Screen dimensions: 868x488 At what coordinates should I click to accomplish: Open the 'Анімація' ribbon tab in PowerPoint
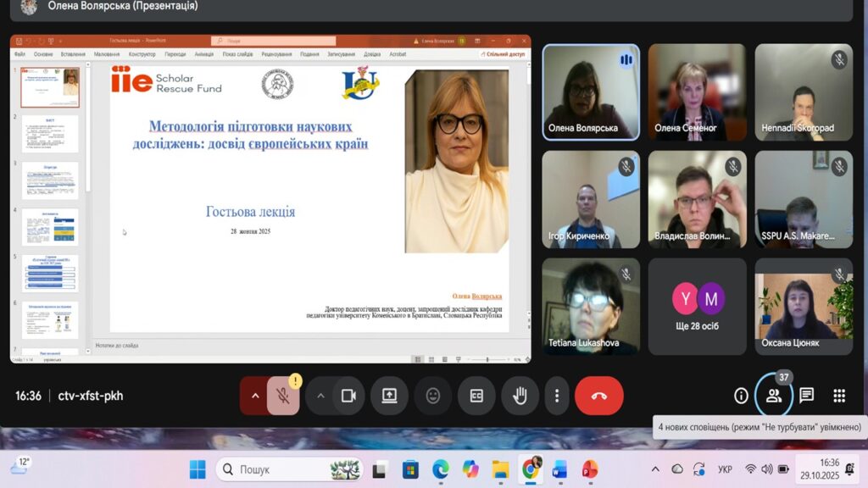pyautogui.click(x=203, y=54)
